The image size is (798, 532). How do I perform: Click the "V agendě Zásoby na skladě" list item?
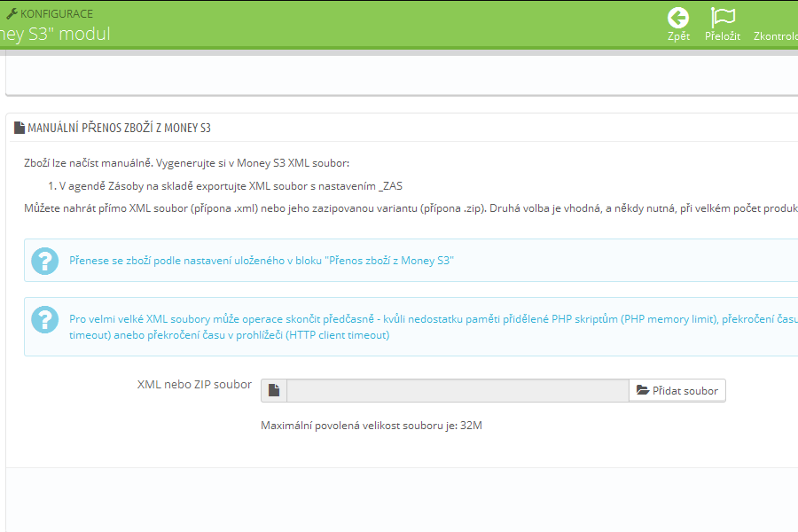[230, 186]
